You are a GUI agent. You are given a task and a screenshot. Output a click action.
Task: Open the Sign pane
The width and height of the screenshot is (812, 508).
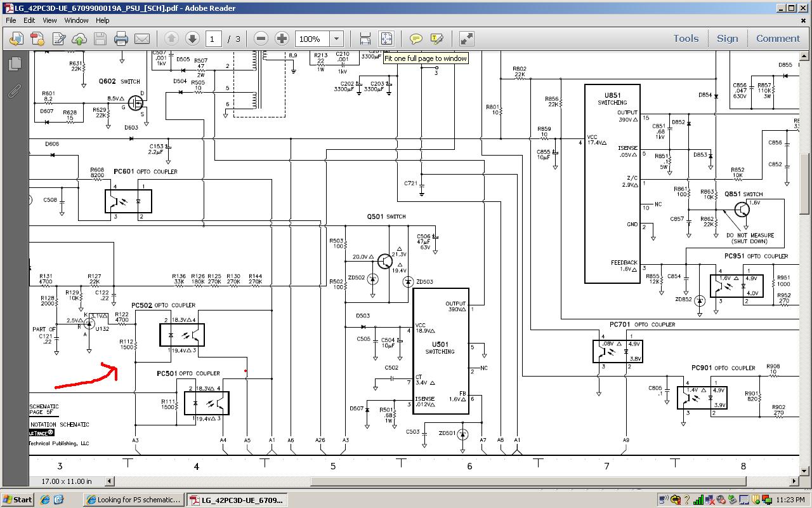(x=727, y=38)
